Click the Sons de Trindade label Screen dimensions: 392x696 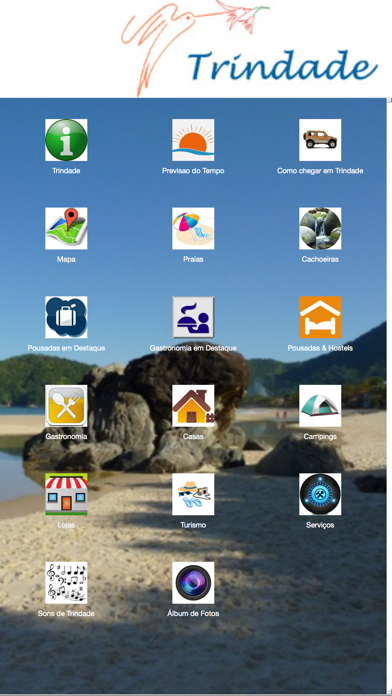point(66,613)
